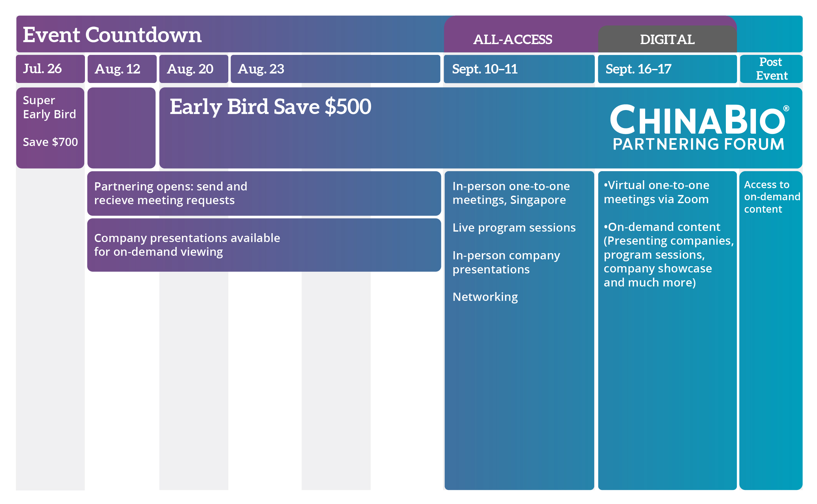Switch to the DIGITAL tab
This screenshot has height=504, width=817.
(x=667, y=39)
